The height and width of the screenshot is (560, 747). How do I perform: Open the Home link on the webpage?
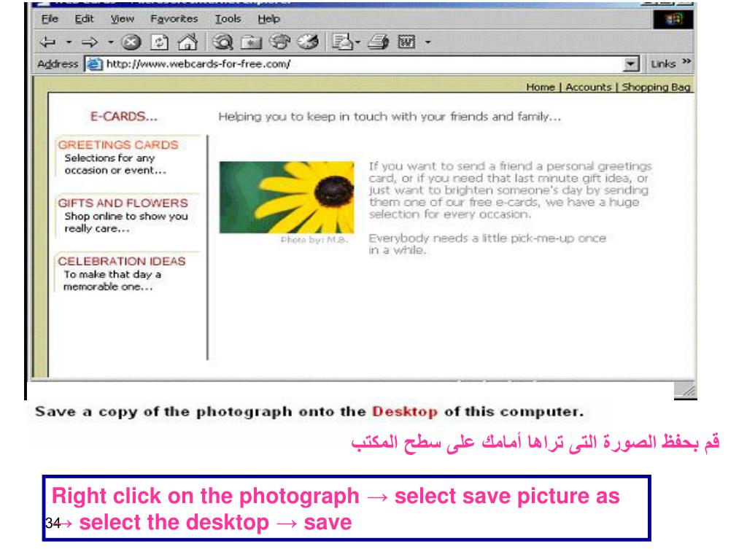(x=541, y=87)
